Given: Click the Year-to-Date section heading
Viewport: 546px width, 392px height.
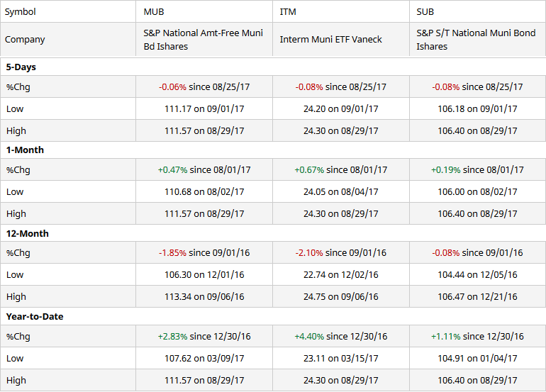Looking at the screenshot, I should pos(35,316).
